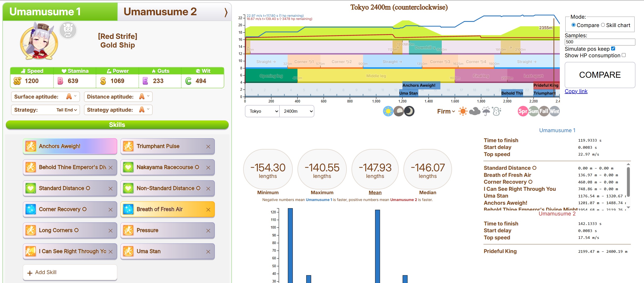Remove the Non-Standard Distance skill
Image resolution: width=644 pixels, height=283 pixels.
point(208,189)
